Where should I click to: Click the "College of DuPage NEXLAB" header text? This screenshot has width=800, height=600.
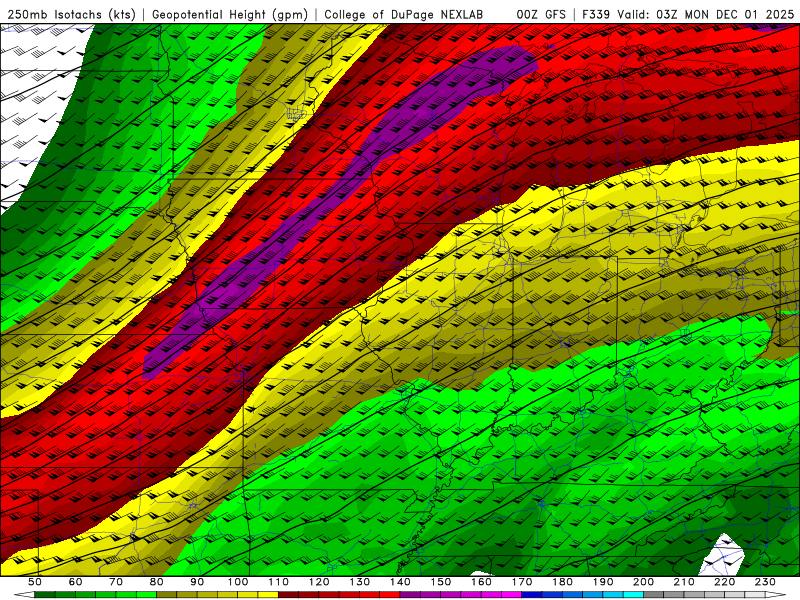[x=403, y=15]
